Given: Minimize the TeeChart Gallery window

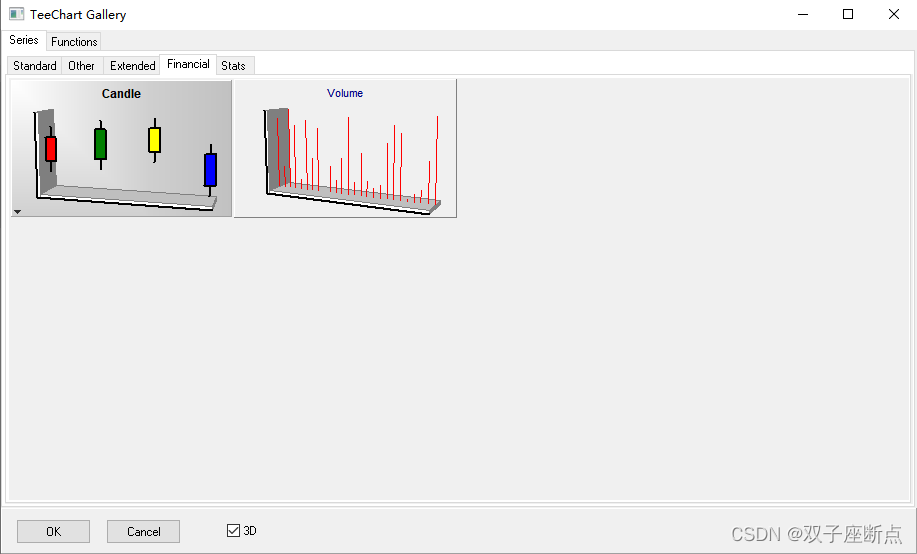Looking at the screenshot, I should pos(803,14).
